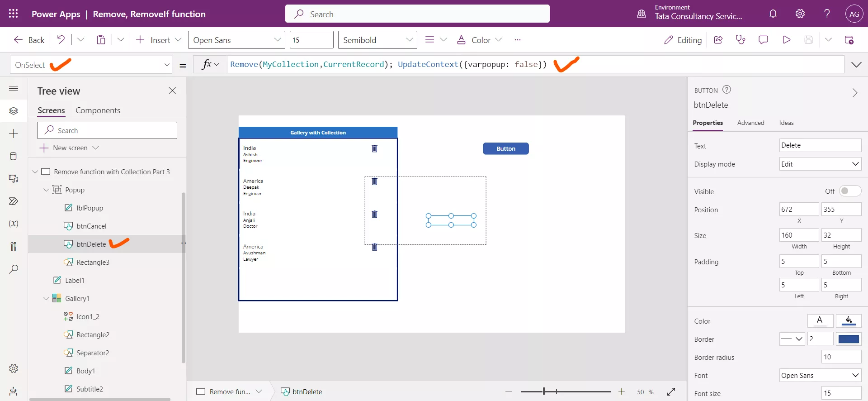Open button help question mark icon
This screenshot has width=868, height=401.
point(726,90)
